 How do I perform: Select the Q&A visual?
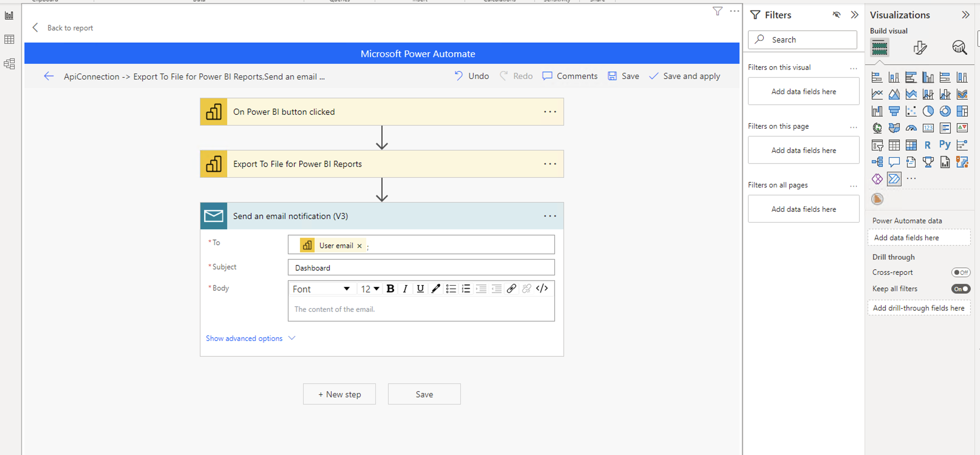[x=894, y=162]
